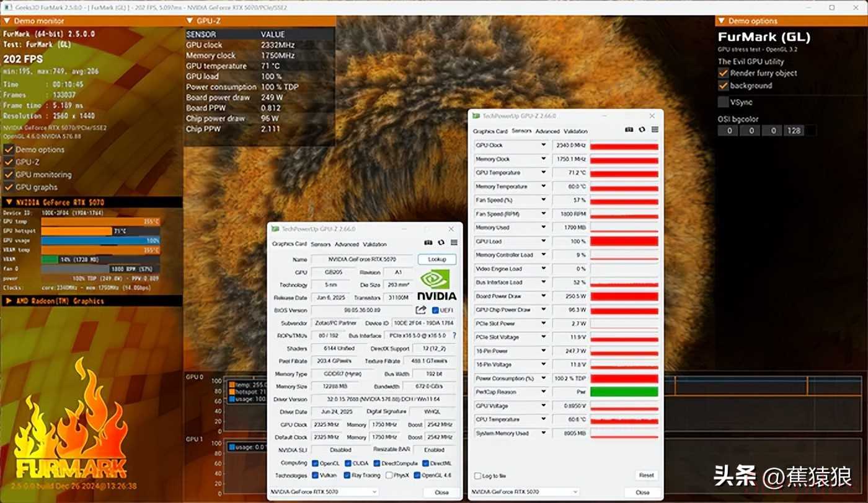Click the refresh icon in Graphics Card window
Viewport: 868px width, 503px height.
coord(441,243)
